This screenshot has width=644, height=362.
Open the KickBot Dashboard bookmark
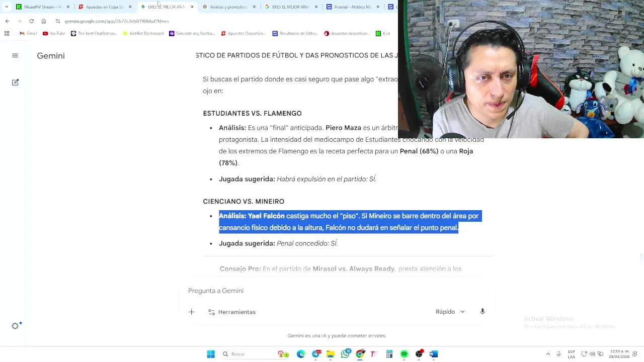142,33
